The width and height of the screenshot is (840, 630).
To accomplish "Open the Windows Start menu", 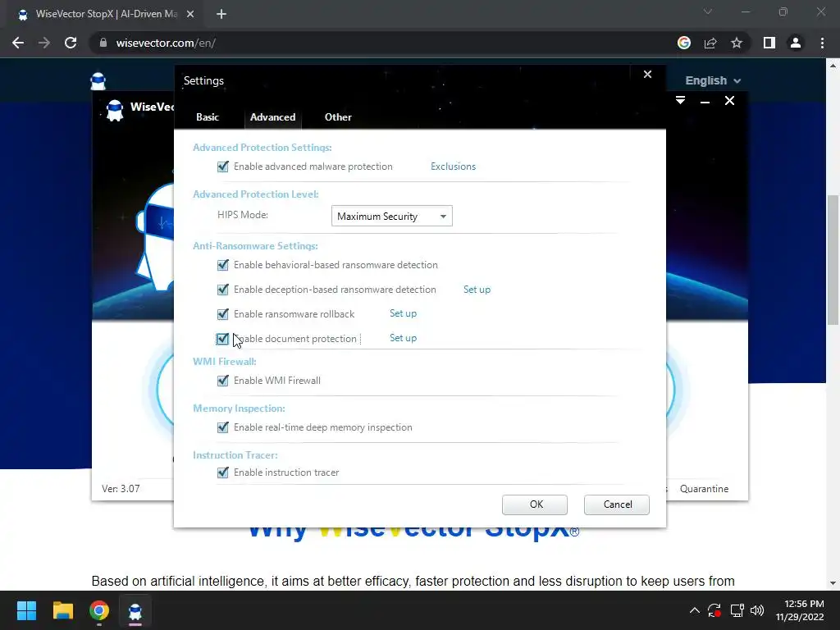I will pos(26,610).
